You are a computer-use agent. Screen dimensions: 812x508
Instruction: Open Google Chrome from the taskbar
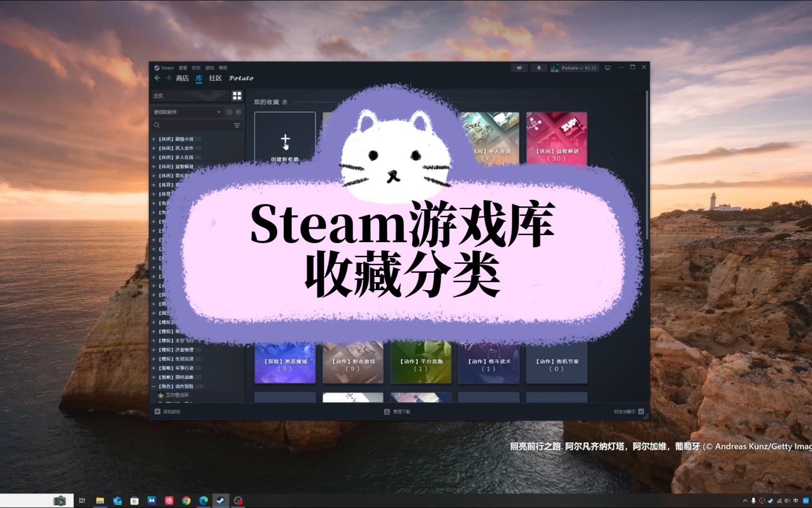click(187, 500)
